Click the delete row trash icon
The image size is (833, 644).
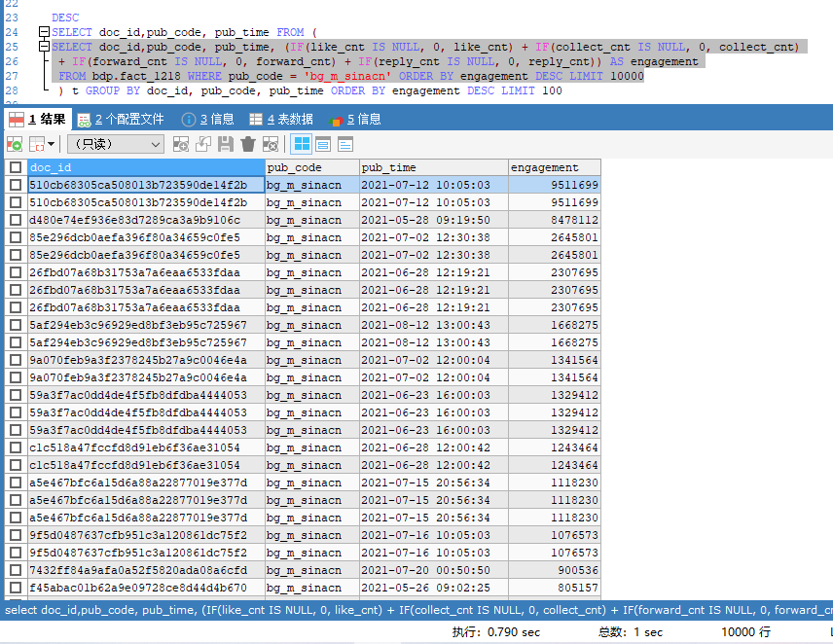(x=248, y=144)
